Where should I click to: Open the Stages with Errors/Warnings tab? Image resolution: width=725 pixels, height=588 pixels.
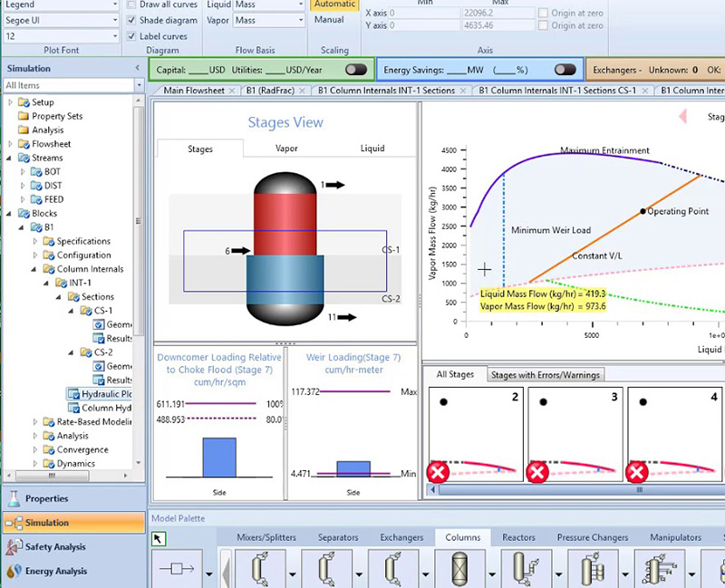pyautogui.click(x=545, y=375)
